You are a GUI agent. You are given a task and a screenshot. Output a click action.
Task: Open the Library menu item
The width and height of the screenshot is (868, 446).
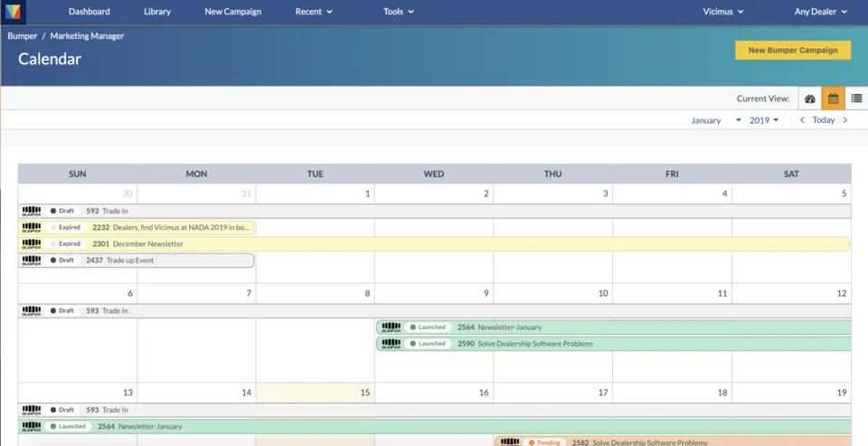[x=157, y=12]
